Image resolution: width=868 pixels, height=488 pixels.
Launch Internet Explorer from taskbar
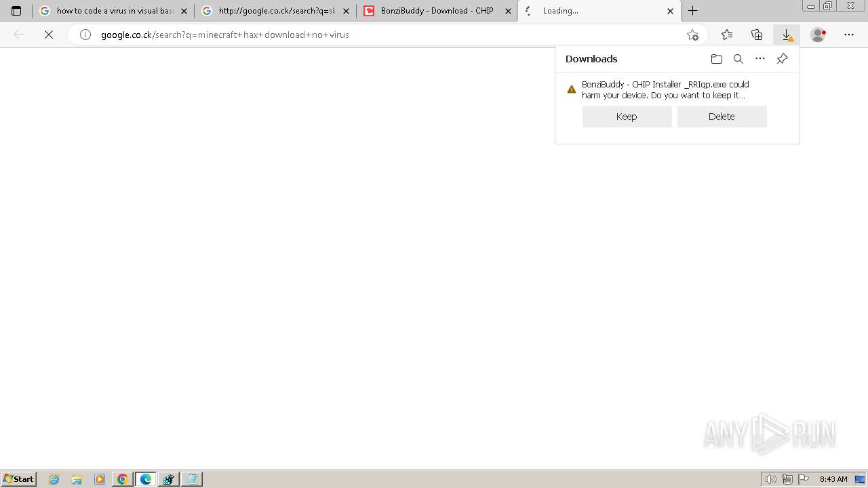click(54, 479)
